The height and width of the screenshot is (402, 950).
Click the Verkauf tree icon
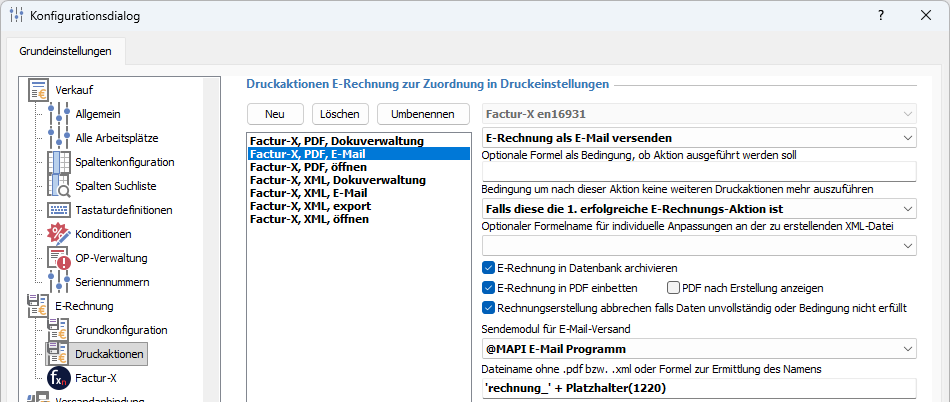(x=39, y=90)
